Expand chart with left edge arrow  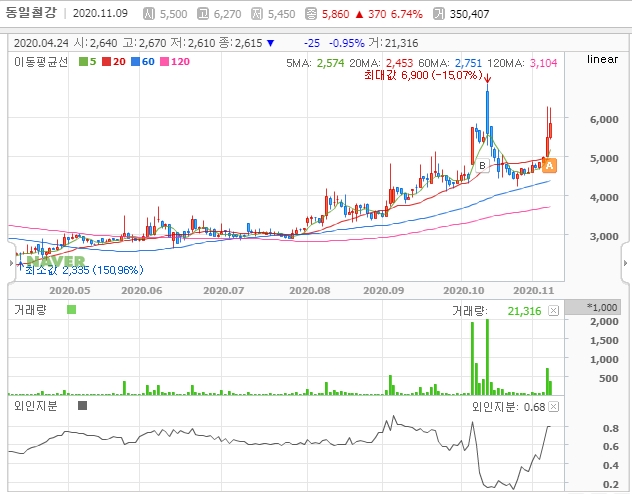tap(11, 263)
